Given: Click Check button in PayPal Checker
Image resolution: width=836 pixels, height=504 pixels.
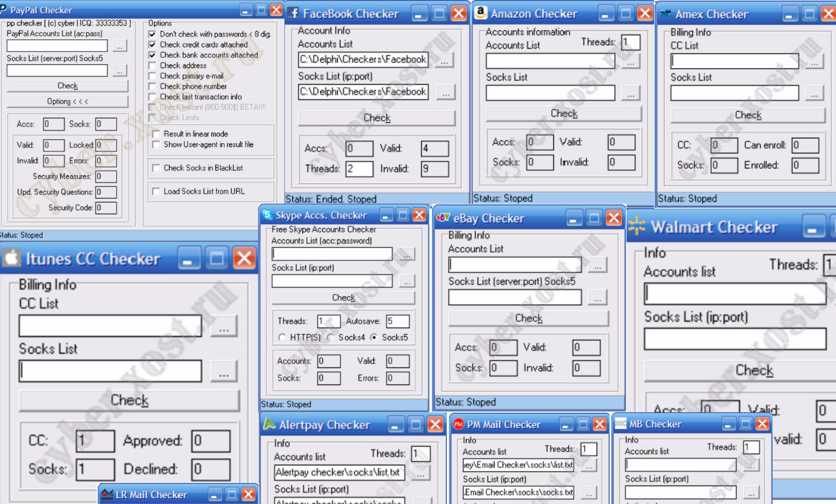Looking at the screenshot, I should point(68,86).
